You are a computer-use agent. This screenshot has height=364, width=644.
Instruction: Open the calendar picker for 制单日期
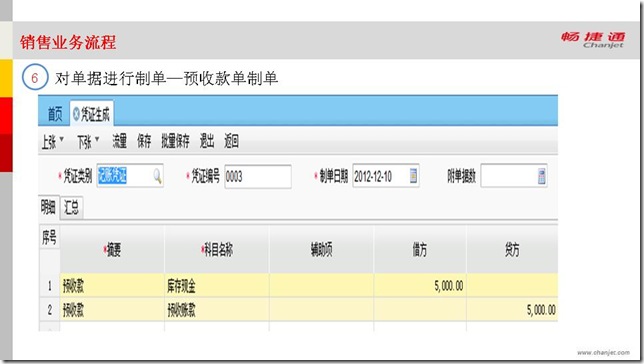(413, 176)
